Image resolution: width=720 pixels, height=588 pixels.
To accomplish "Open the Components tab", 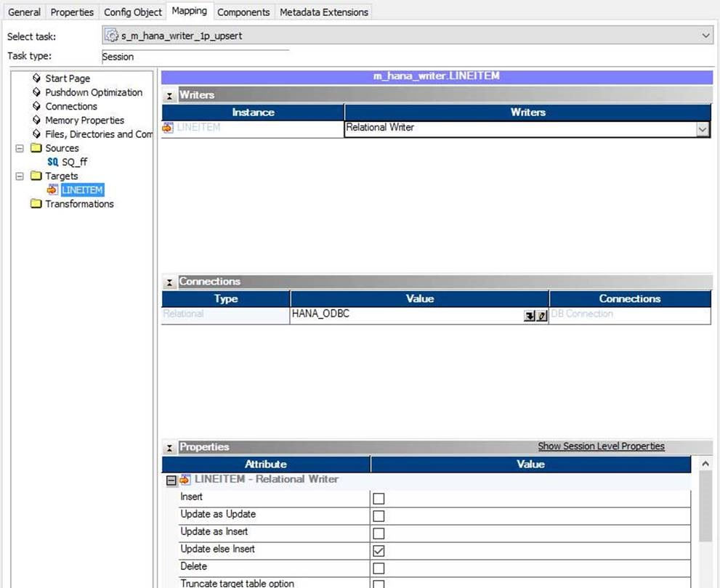I will pyautogui.click(x=243, y=12).
